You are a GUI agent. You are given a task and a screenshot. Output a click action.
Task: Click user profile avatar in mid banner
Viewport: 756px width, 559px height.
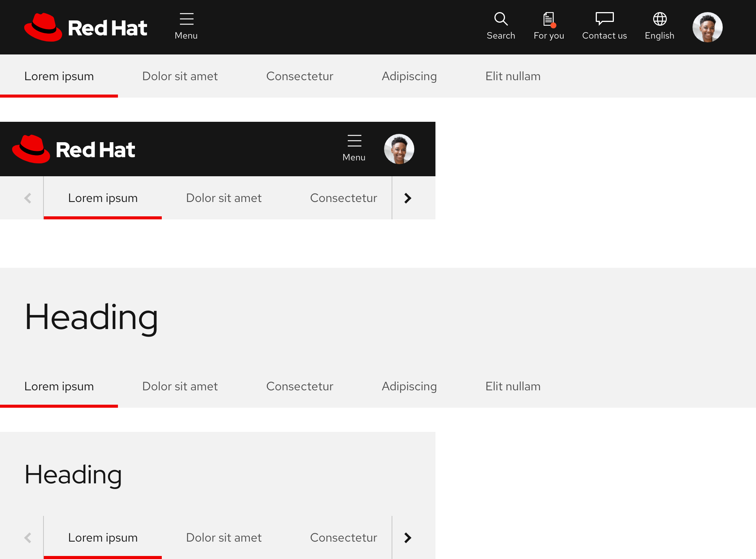point(399,148)
